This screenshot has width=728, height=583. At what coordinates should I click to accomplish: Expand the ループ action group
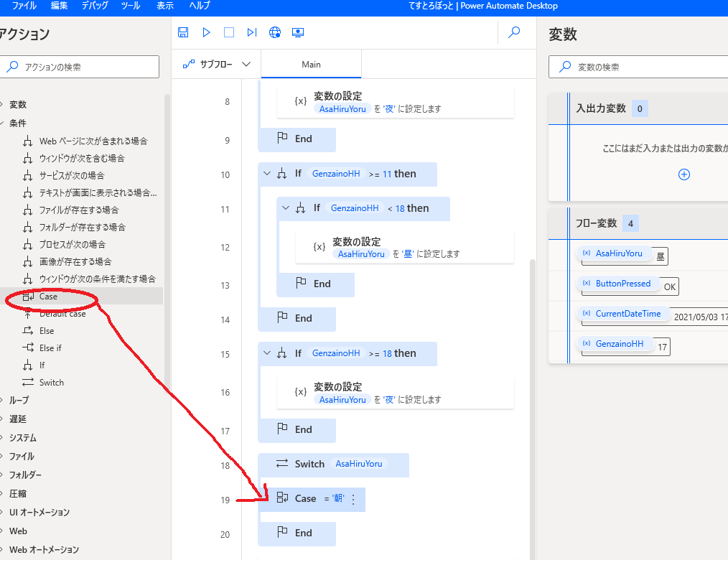19,400
